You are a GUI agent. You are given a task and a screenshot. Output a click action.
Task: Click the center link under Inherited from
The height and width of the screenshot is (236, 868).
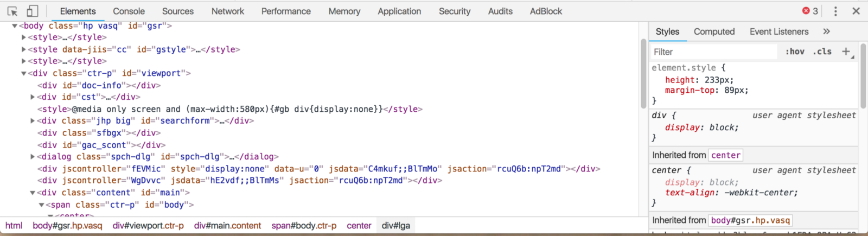pyautogui.click(x=725, y=155)
